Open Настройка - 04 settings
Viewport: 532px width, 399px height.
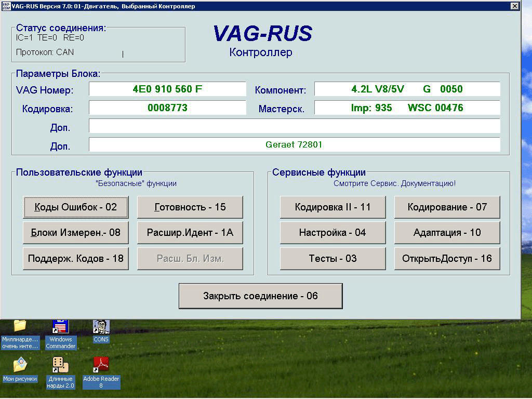point(332,233)
